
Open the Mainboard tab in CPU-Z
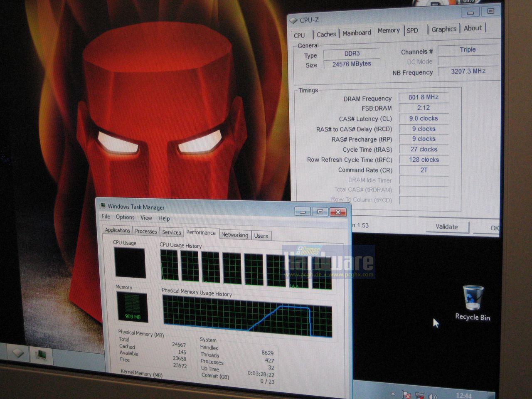click(357, 33)
